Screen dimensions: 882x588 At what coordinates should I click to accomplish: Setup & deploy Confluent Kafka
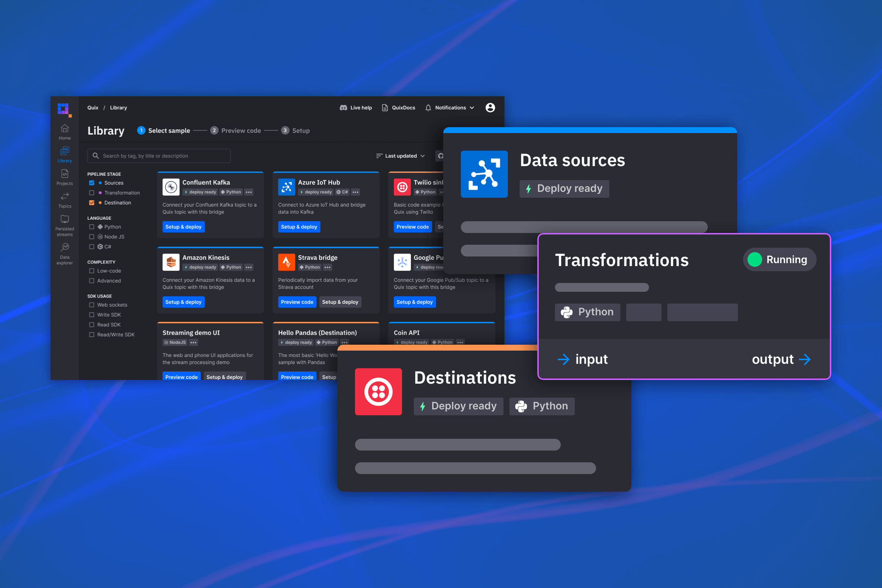tap(183, 227)
